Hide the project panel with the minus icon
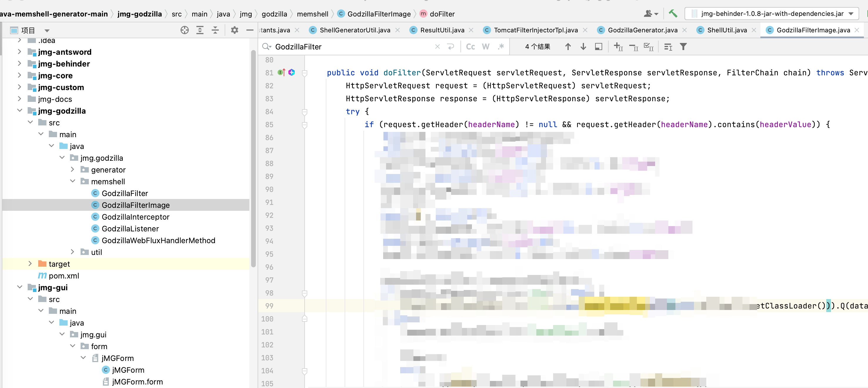 click(250, 30)
